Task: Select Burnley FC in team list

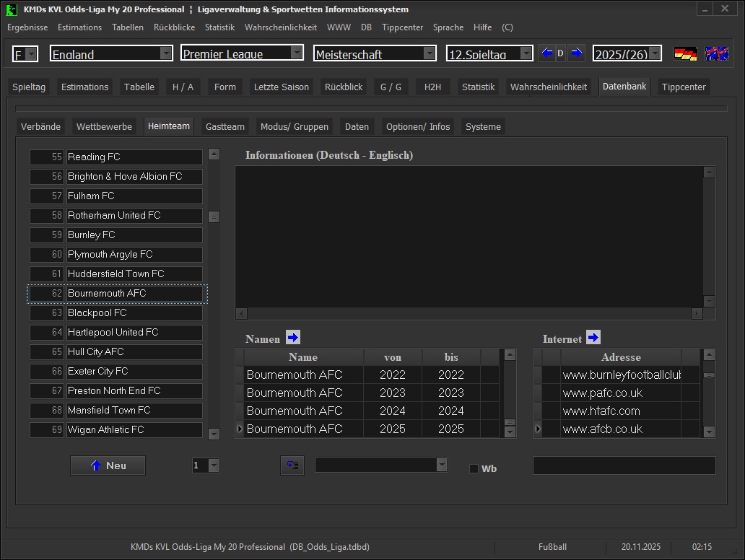Action: click(134, 235)
